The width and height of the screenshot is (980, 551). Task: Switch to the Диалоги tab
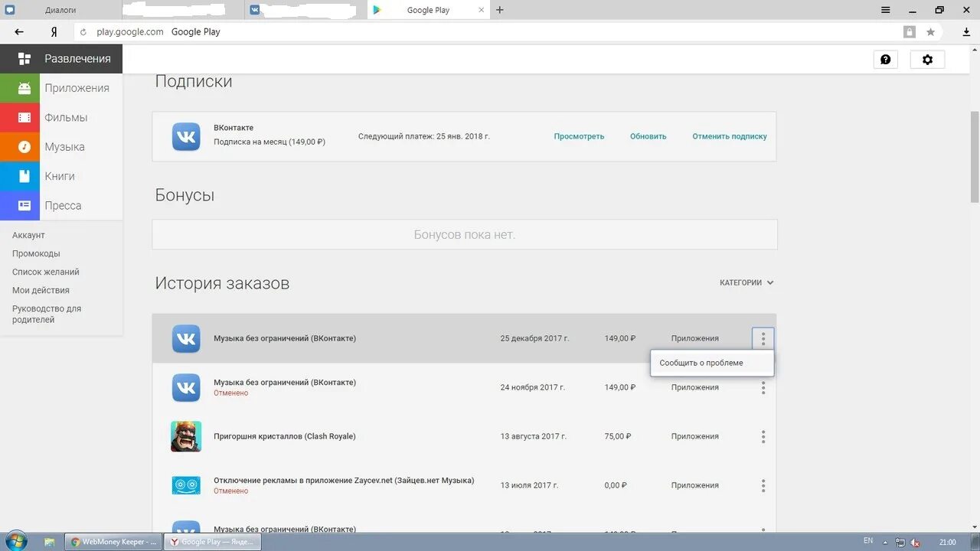tap(61, 10)
